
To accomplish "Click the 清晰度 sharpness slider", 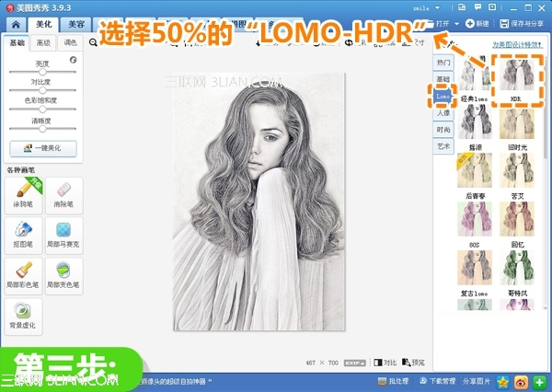I will click(42, 129).
